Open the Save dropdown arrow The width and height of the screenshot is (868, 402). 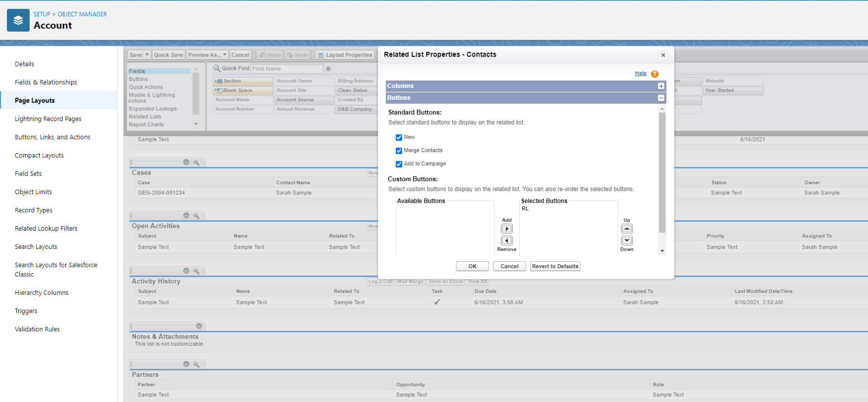click(x=147, y=55)
